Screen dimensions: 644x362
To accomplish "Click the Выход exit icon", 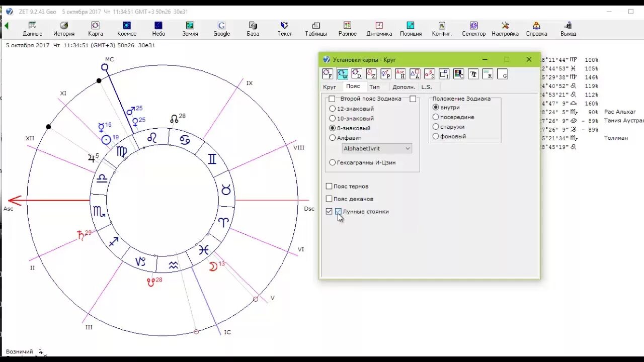I will (568, 29).
